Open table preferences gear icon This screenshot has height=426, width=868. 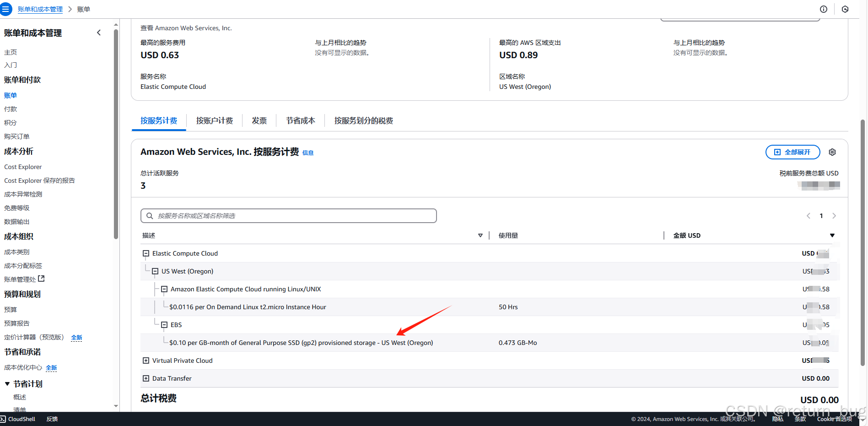coord(832,152)
